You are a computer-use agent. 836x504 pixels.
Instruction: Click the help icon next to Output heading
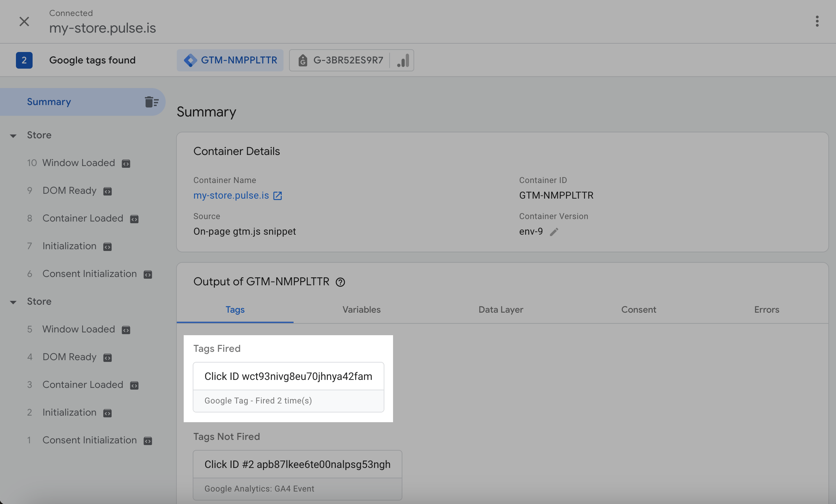[340, 282]
